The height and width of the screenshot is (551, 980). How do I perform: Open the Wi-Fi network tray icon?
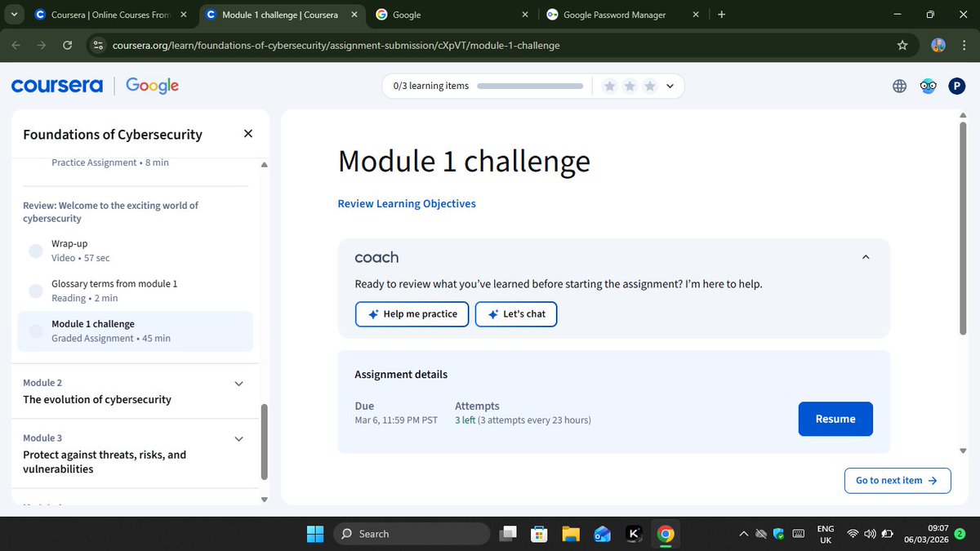tap(853, 534)
